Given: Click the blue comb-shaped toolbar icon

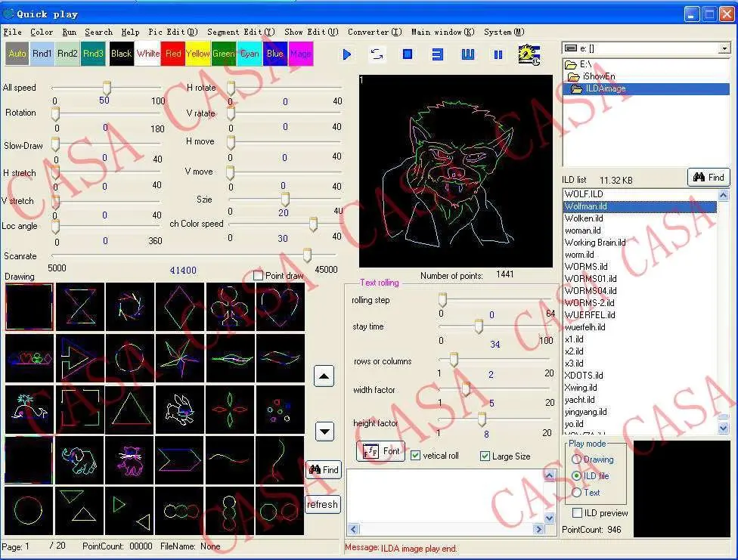Looking at the screenshot, I should coord(467,54).
